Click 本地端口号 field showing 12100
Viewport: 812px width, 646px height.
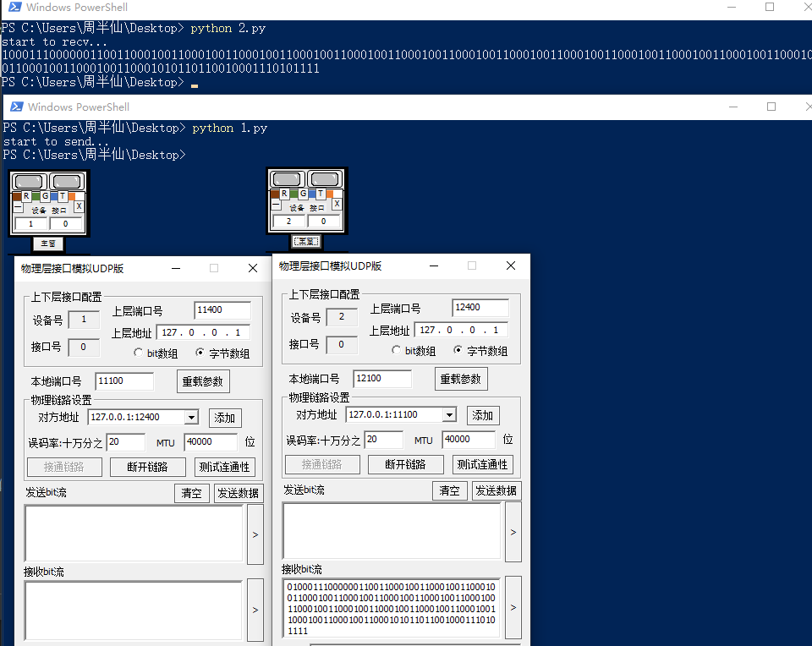(382, 379)
